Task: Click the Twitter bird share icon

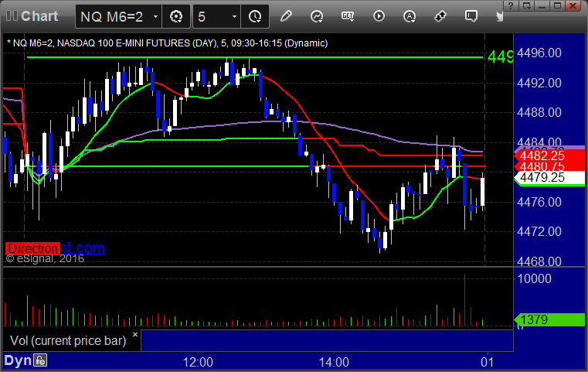Action: [x=499, y=16]
